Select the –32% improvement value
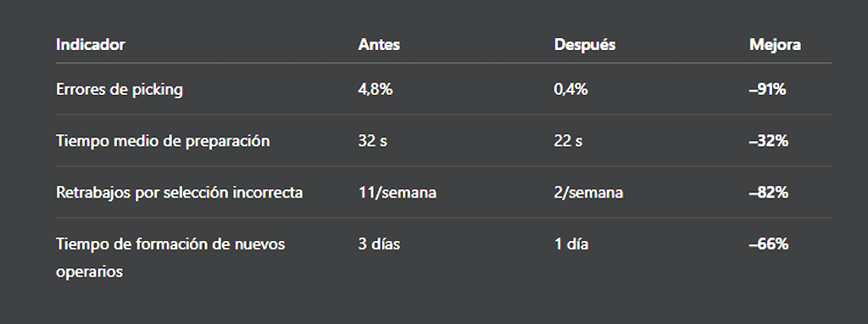Screen dimensions: 868x324 click(x=768, y=142)
